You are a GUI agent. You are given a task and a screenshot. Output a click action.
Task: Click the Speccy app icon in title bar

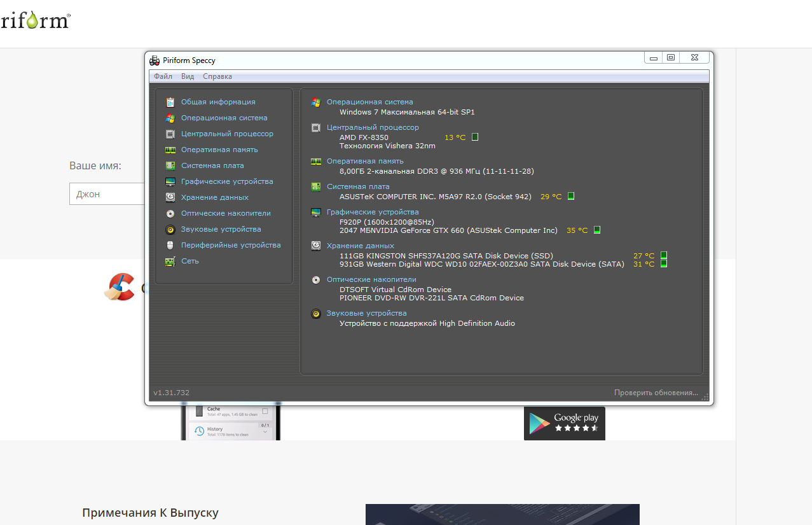155,60
